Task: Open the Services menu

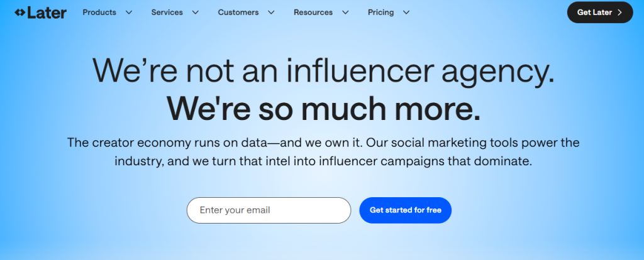Action: coord(167,13)
